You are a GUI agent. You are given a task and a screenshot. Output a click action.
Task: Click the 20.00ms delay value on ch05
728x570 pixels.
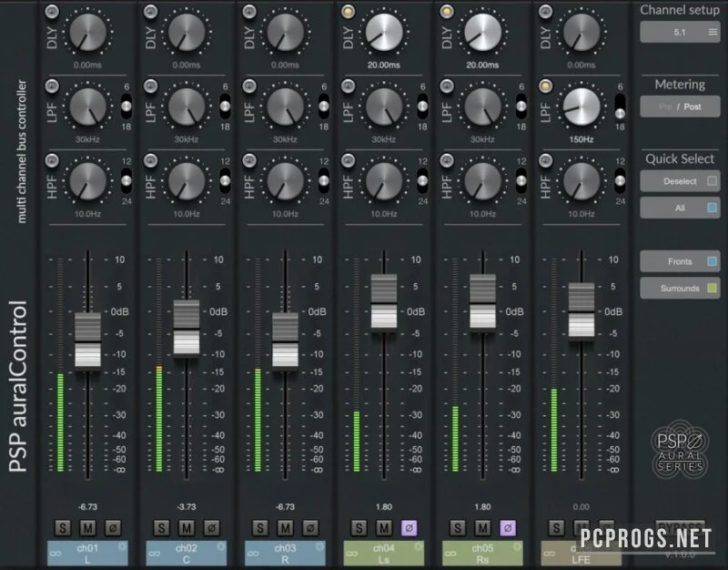point(482,65)
